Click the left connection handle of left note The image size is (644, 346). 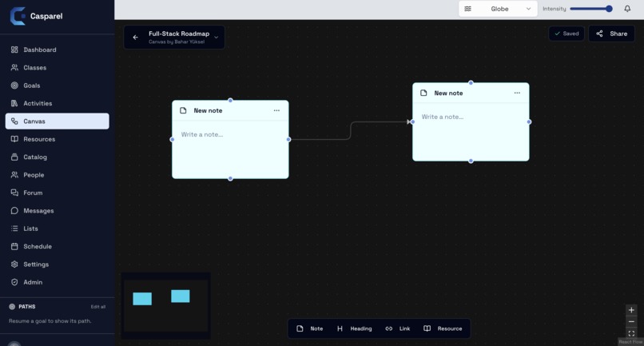(172, 139)
